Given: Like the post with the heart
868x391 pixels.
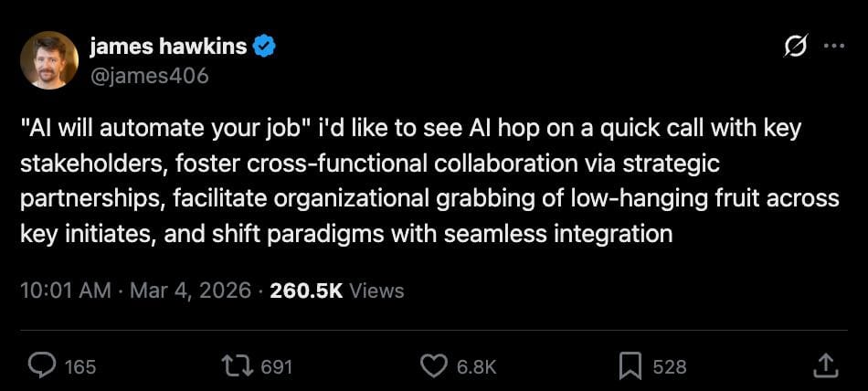Looking at the screenshot, I should 433,366.
